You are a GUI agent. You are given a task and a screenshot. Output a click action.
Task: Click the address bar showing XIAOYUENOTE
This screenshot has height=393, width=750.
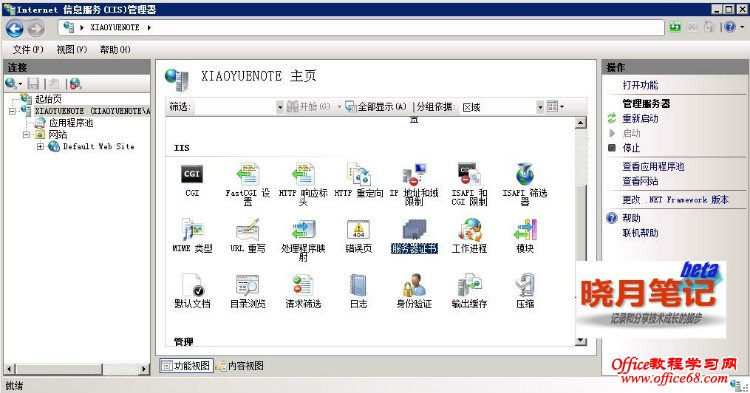(361, 27)
